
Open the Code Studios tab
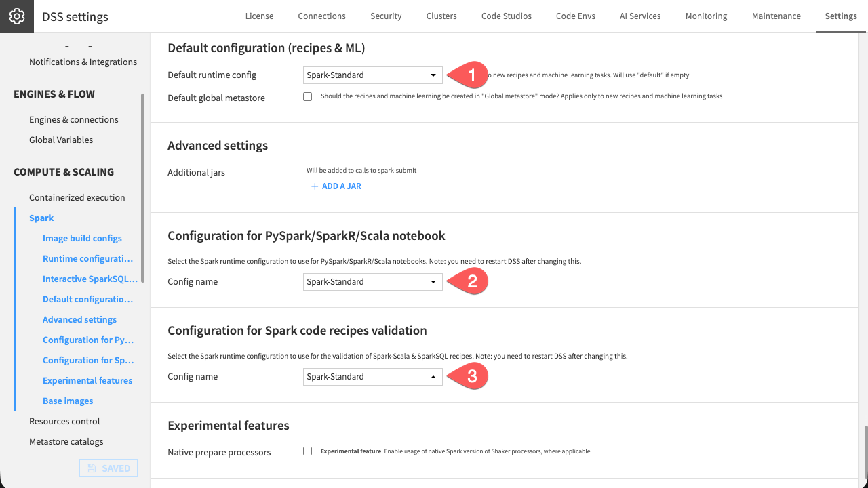[x=507, y=16]
